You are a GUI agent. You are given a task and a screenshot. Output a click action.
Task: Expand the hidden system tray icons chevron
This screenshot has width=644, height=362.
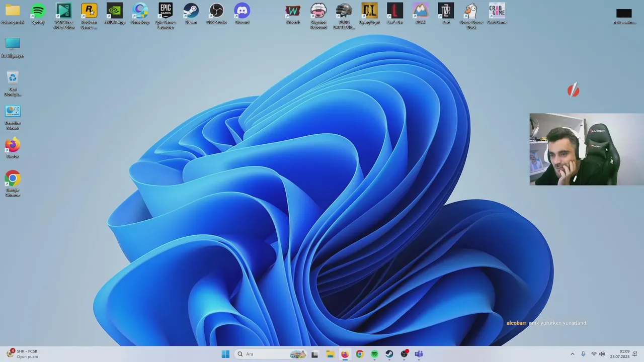[x=572, y=354]
